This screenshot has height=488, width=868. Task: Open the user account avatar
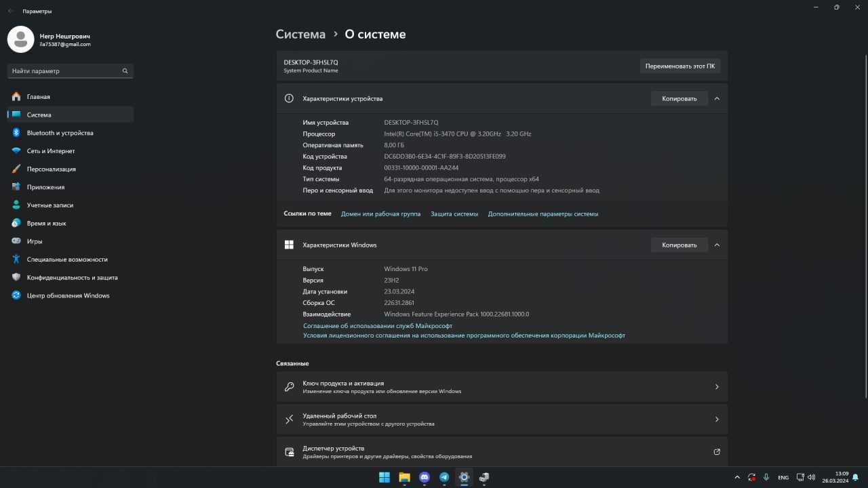coord(20,39)
